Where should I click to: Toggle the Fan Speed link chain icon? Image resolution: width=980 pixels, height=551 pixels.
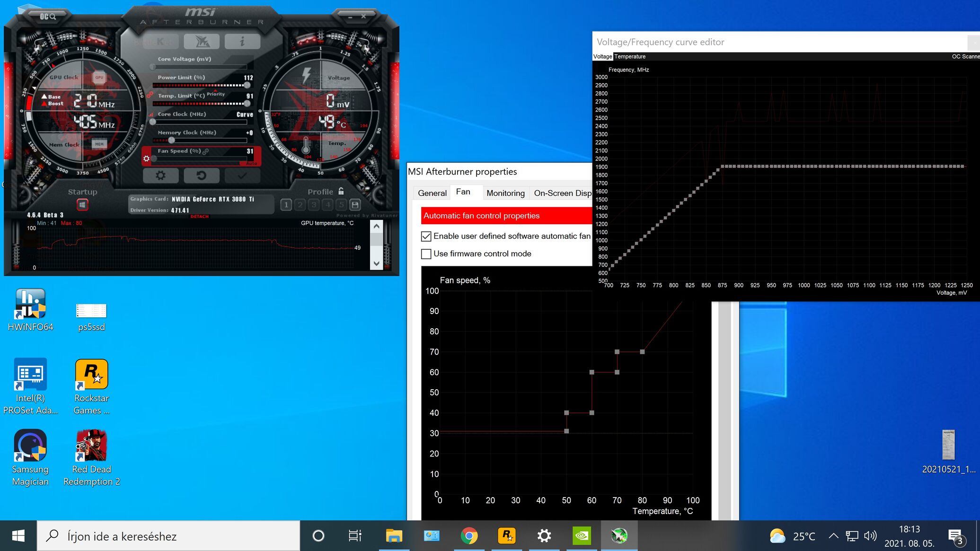(x=206, y=151)
